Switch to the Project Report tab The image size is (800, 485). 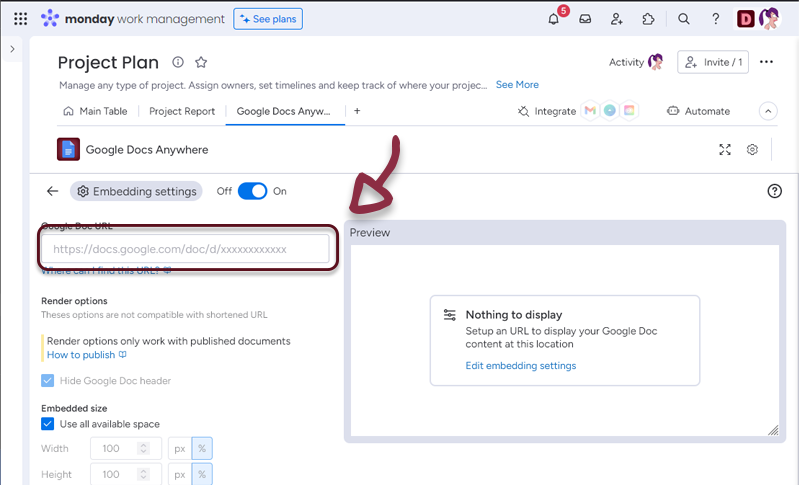(181, 111)
